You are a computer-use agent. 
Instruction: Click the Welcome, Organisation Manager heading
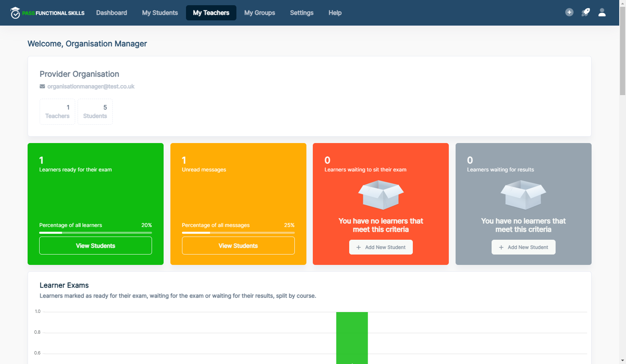87,44
